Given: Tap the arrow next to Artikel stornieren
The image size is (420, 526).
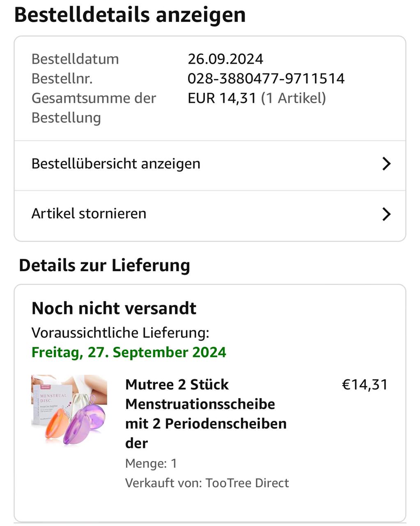Looking at the screenshot, I should pos(386,214).
